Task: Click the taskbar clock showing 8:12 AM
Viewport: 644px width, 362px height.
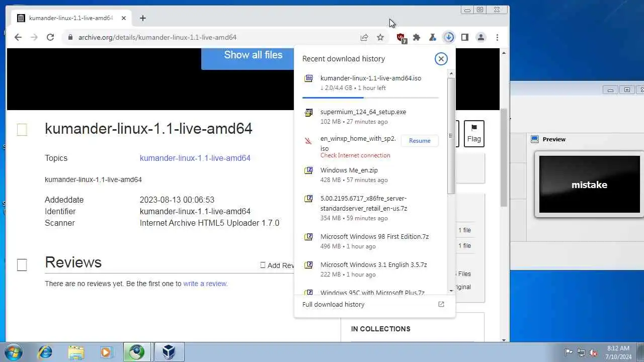Action: click(x=618, y=352)
